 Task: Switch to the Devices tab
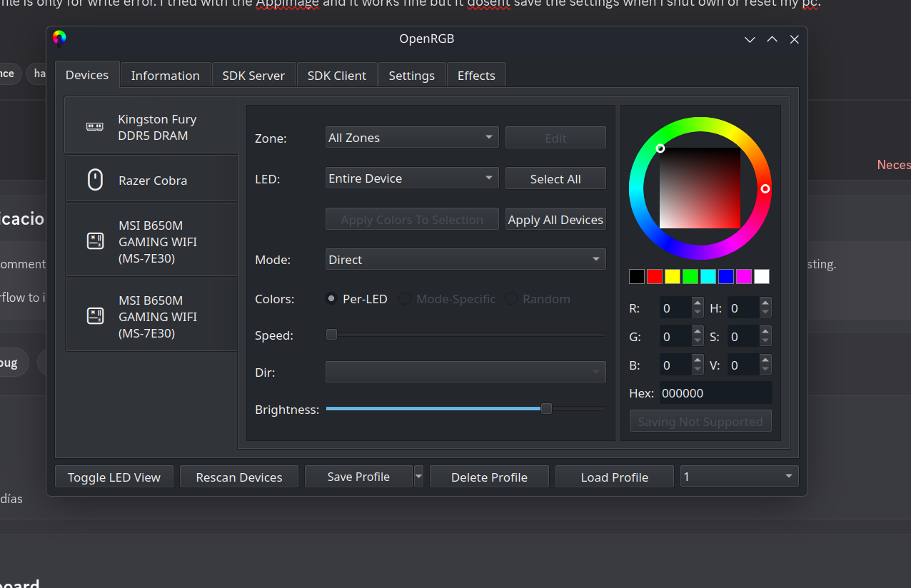pyautogui.click(x=87, y=75)
